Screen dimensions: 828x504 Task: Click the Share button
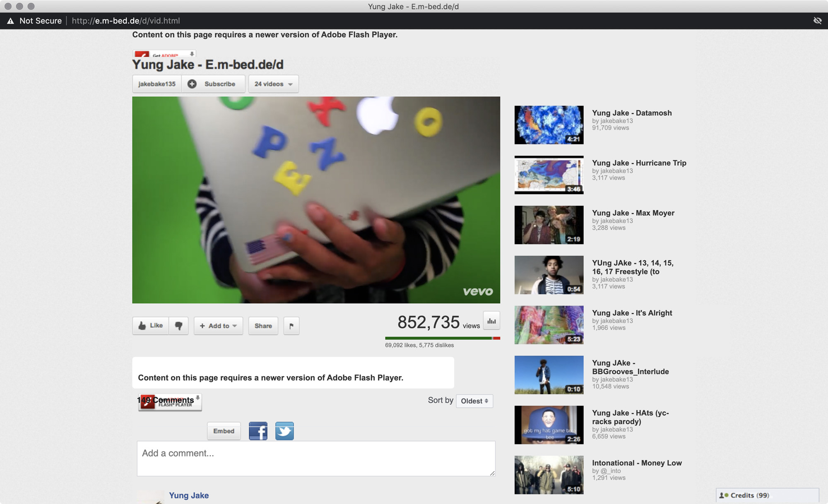(x=263, y=326)
